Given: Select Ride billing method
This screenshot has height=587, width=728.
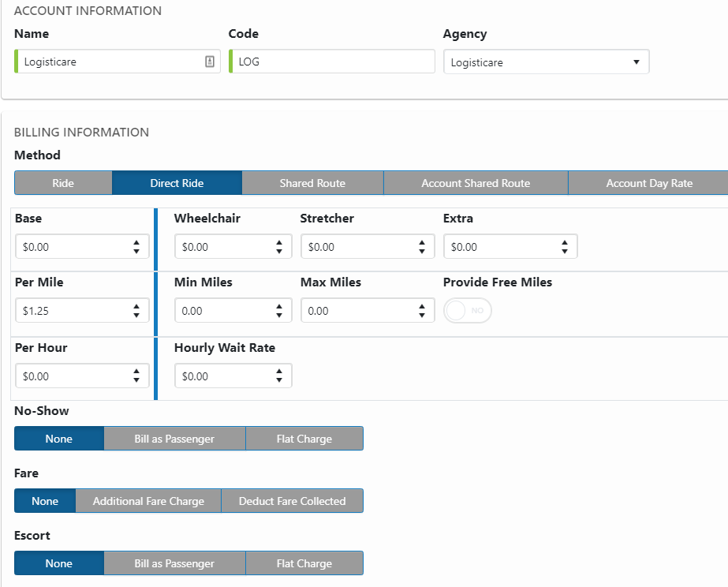Looking at the screenshot, I should click(x=63, y=183).
